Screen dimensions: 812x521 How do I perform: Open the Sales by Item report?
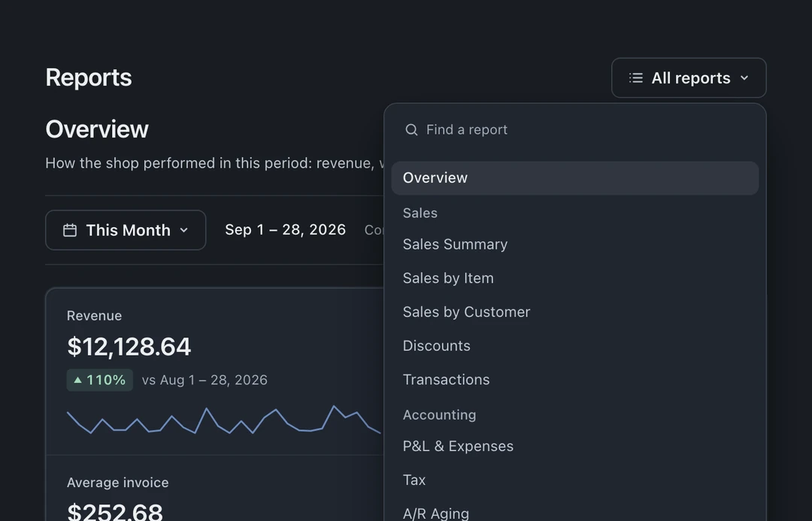coord(575,278)
